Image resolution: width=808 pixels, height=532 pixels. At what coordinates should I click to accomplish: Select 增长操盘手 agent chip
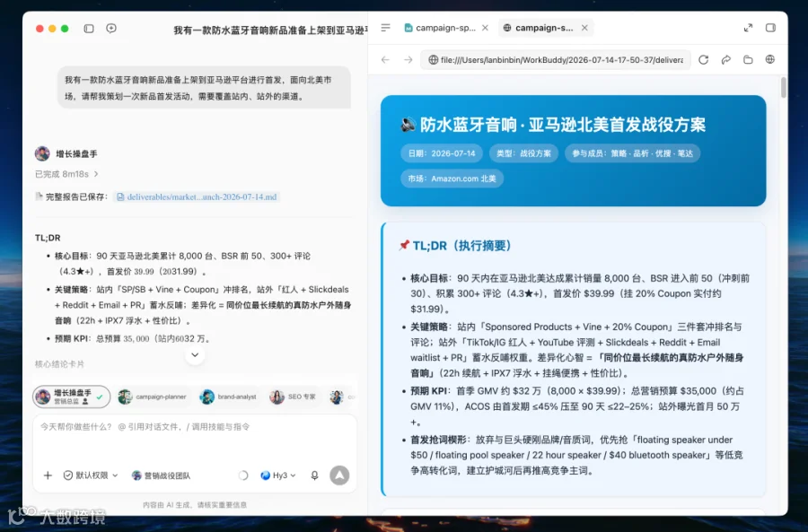click(72, 397)
